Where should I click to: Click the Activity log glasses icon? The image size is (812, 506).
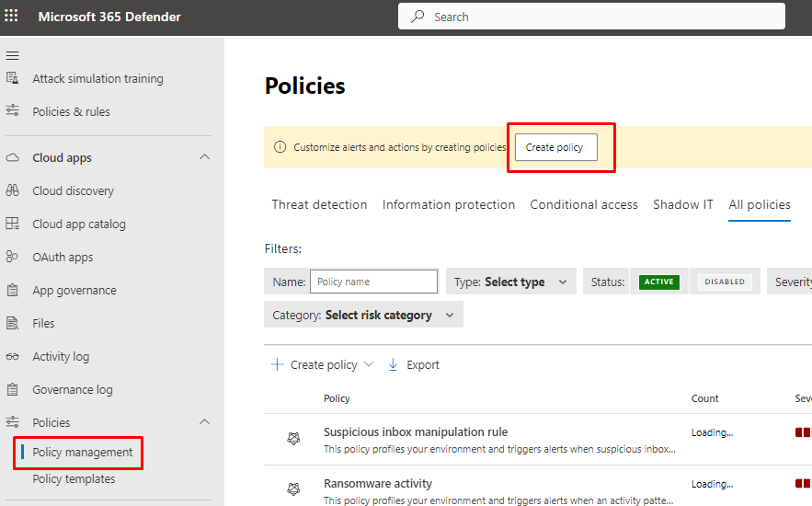click(13, 357)
